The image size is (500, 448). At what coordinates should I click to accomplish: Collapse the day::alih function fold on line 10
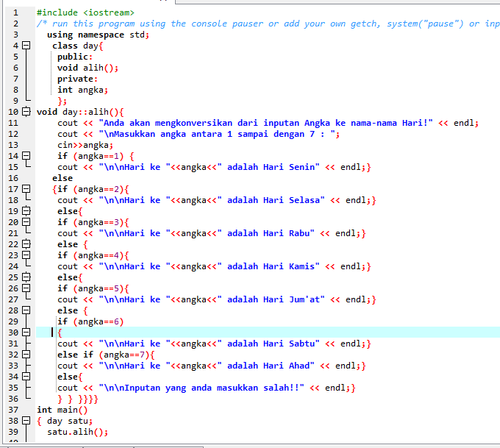pyautogui.click(x=26, y=112)
